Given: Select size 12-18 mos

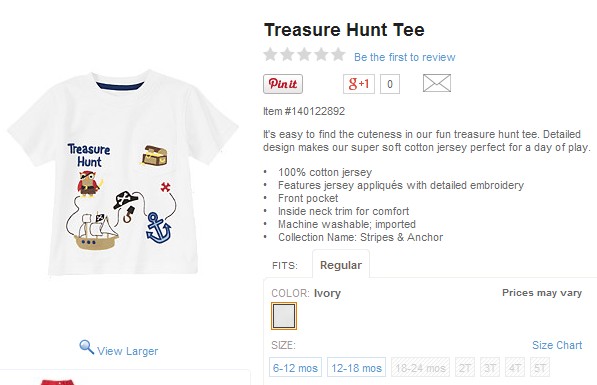Looking at the screenshot, I should (356, 367).
